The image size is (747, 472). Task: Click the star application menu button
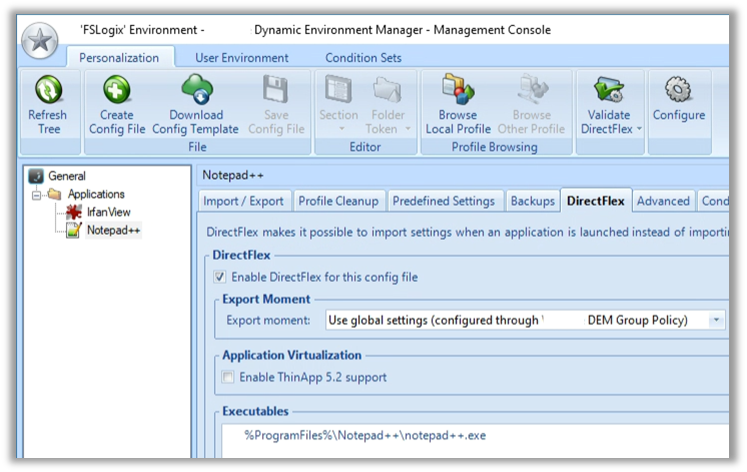coord(39,43)
